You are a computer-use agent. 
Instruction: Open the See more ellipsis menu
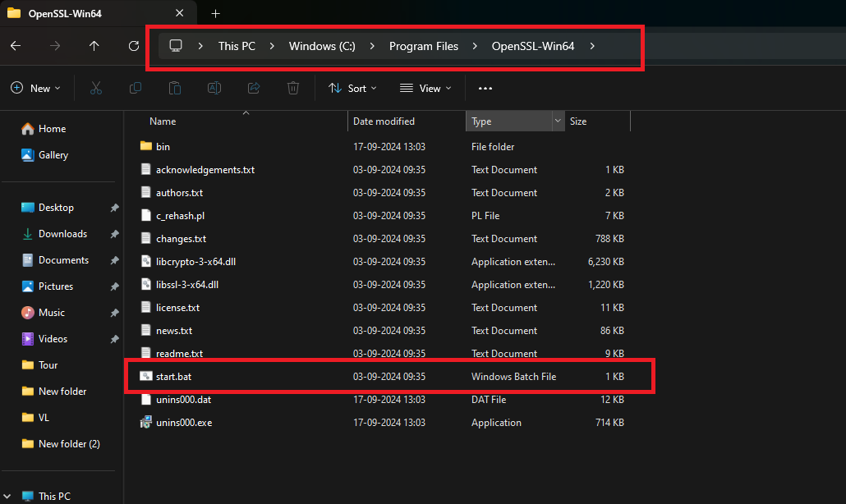pyautogui.click(x=485, y=88)
